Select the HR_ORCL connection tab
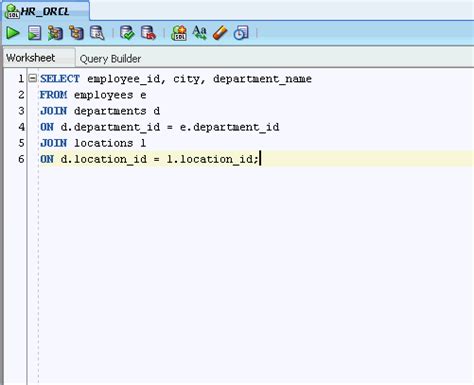 [45, 11]
